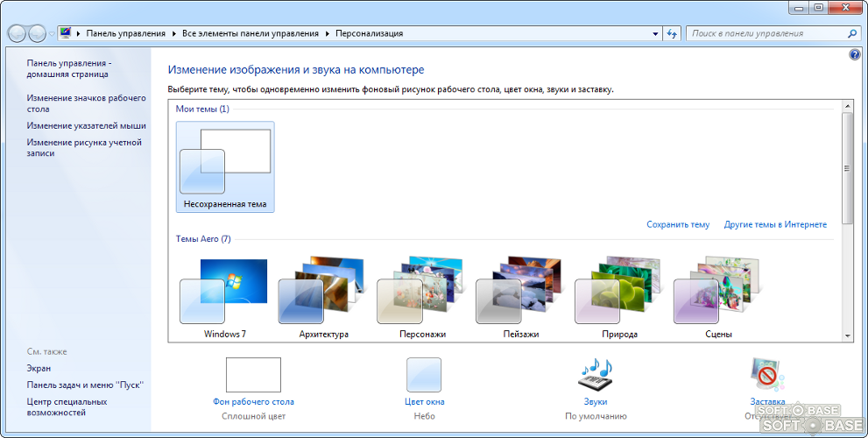Open 'Изменение указателей мыши' link
The height and width of the screenshot is (438, 868).
tap(87, 125)
